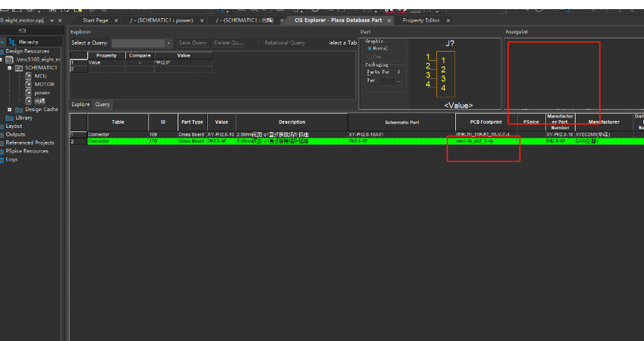
Task: Select PSpice Resources in the tree
Action: point(27,151)
